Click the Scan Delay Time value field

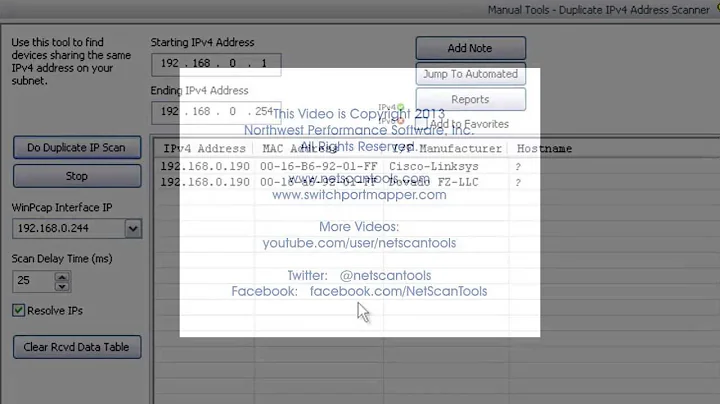coord(33,281)
